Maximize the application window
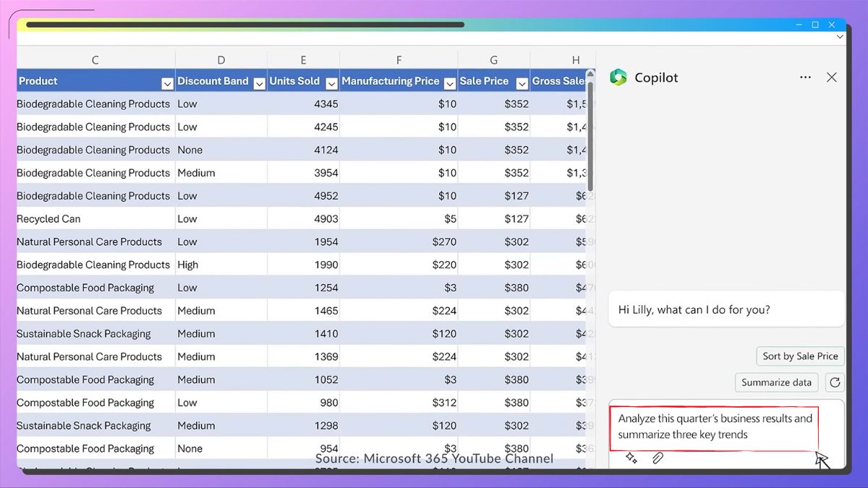Viewport: 868px width, 488px height. click(815, 25)
